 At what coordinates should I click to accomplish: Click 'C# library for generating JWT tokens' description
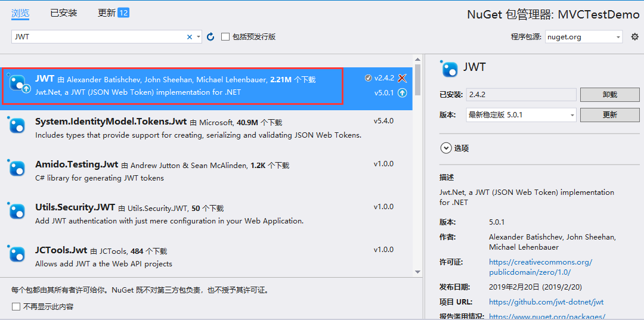pyautogui.click(x=100, y=178)
